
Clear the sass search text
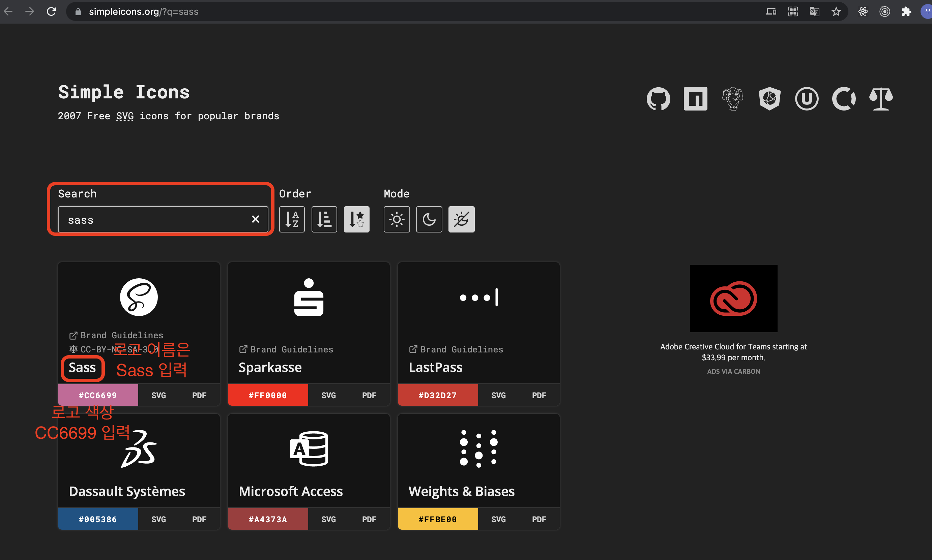click(x=256, y=219)
